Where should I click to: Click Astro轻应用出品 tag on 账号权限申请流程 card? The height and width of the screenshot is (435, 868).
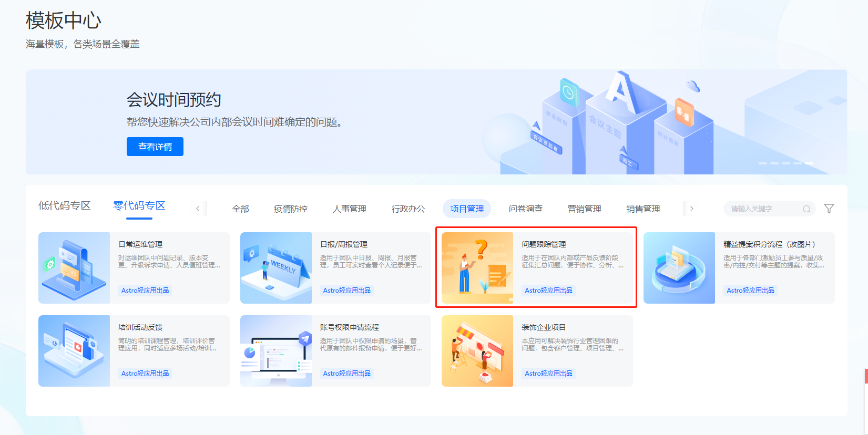tap(347, 374)
